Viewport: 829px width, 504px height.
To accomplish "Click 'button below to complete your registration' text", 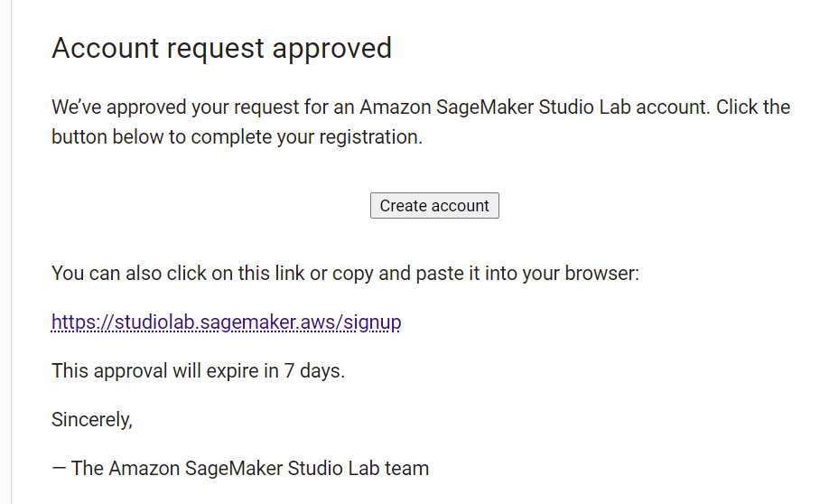I will pos(237,137).
